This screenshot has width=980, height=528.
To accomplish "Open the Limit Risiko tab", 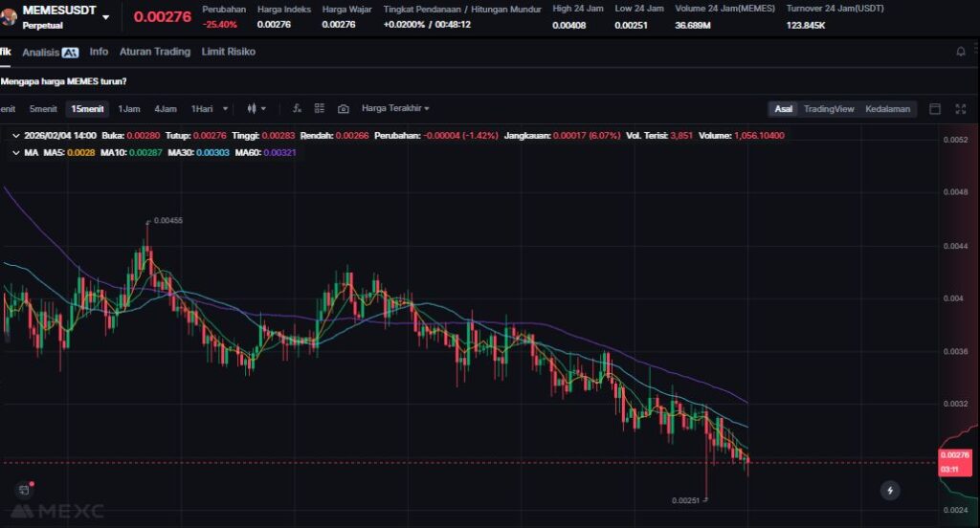I will pyautogui.click(x=228, y=52).
